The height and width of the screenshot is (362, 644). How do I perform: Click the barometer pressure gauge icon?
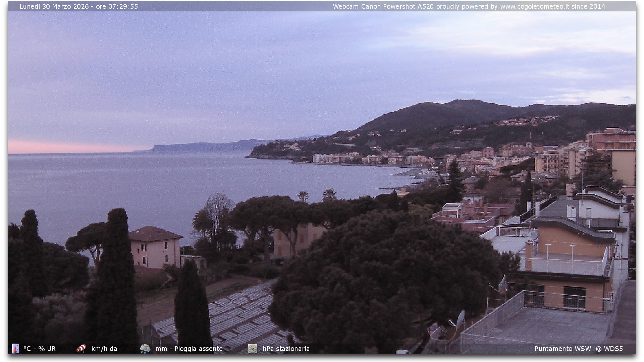tap(252, 349)
